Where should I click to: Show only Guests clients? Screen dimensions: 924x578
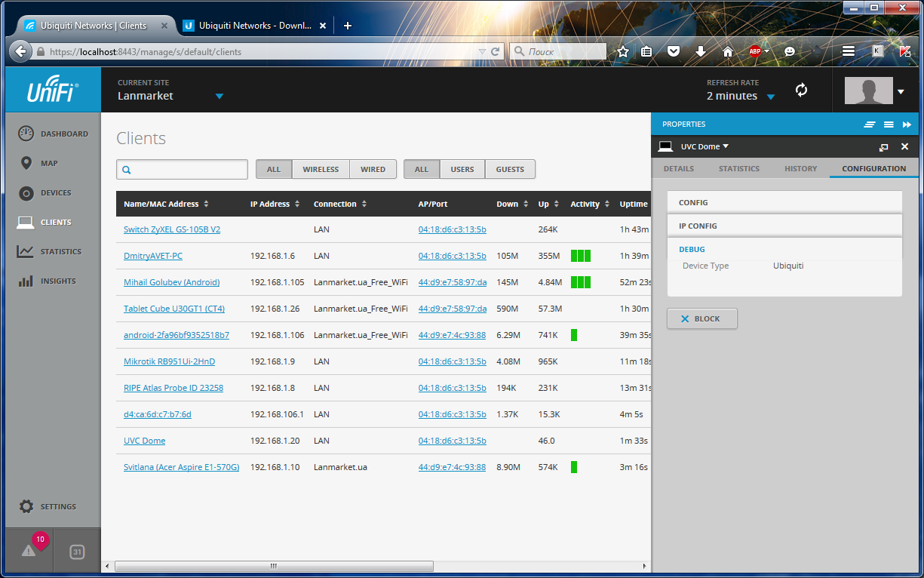pyautogui.click(x=510, y=170)
